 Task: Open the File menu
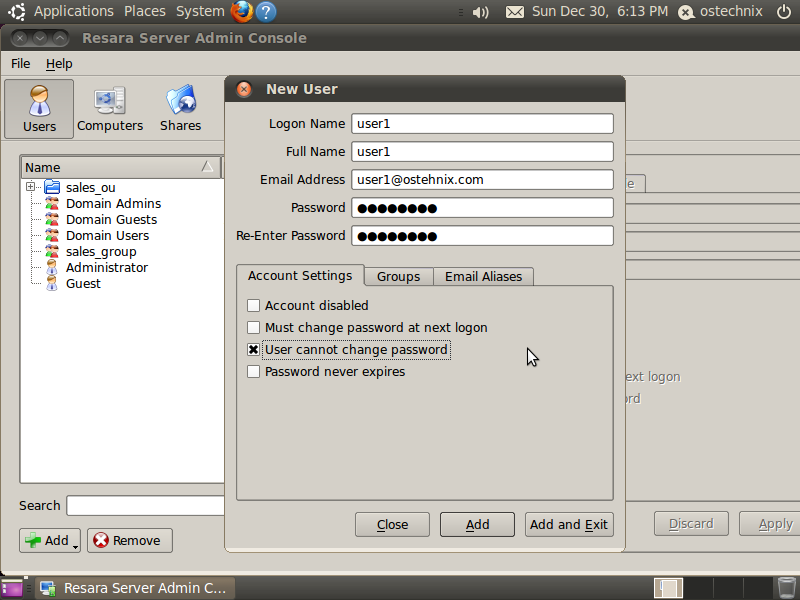pyautogui.click(x=20, y=64)
